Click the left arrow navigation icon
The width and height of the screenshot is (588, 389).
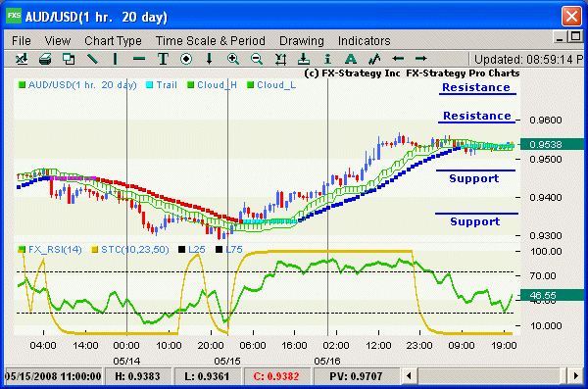coord(398,59)
